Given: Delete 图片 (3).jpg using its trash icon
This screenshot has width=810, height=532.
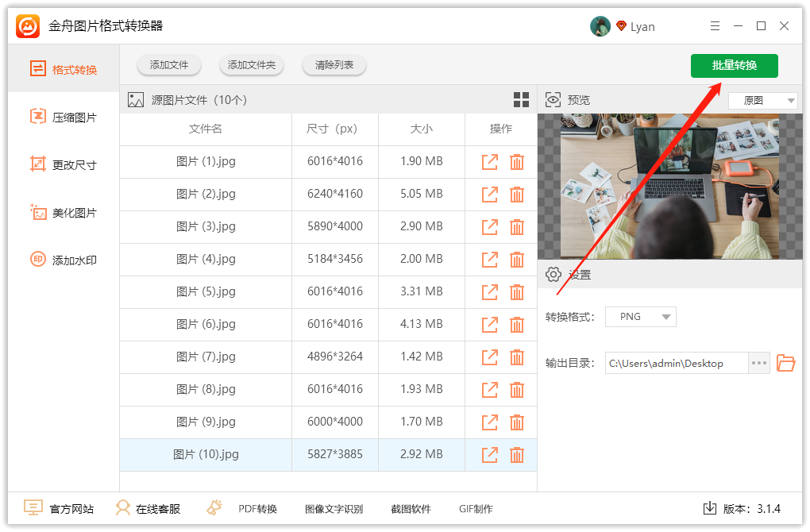Looking at the screenshot, I should pos(516,226).
